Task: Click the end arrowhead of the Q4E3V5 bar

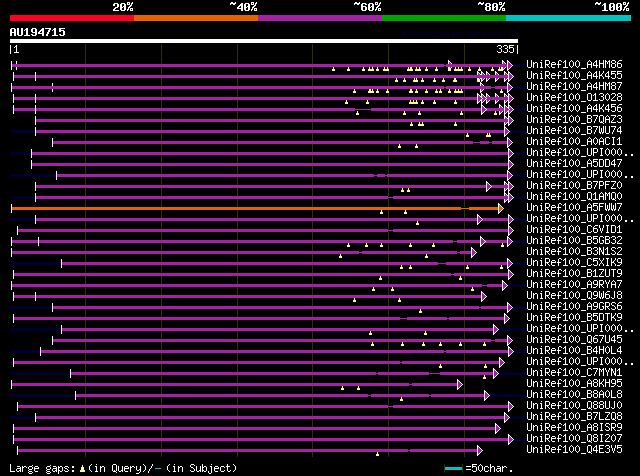Action: pos(480,451)
